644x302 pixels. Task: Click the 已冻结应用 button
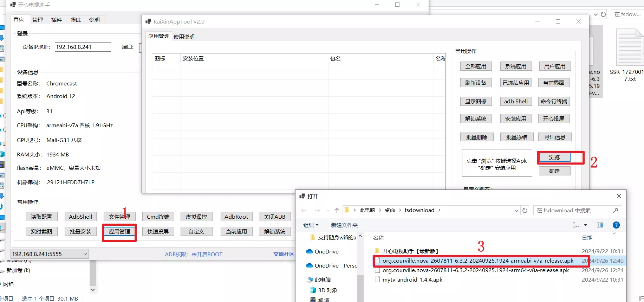point(516,83)
